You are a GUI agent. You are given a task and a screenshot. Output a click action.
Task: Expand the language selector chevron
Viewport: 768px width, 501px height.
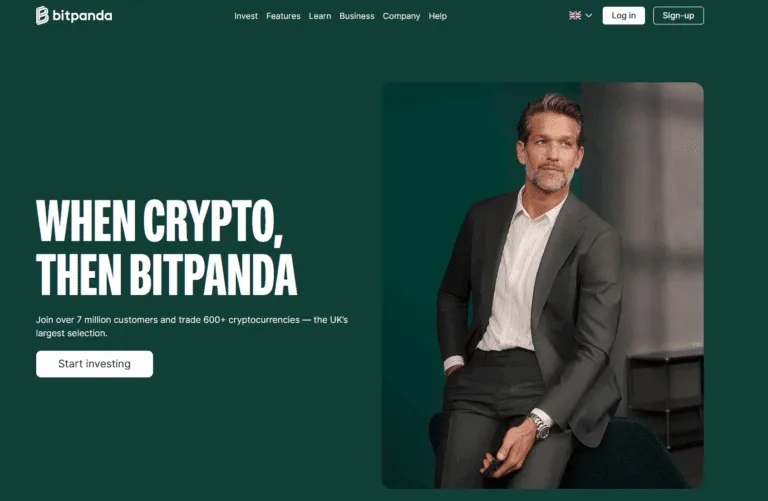589,16
